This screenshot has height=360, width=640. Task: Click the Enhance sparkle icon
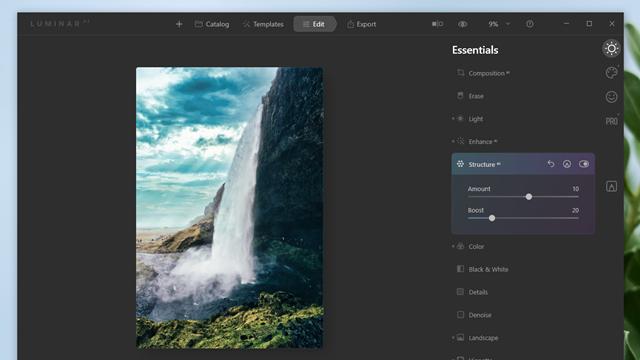(460, 141)
